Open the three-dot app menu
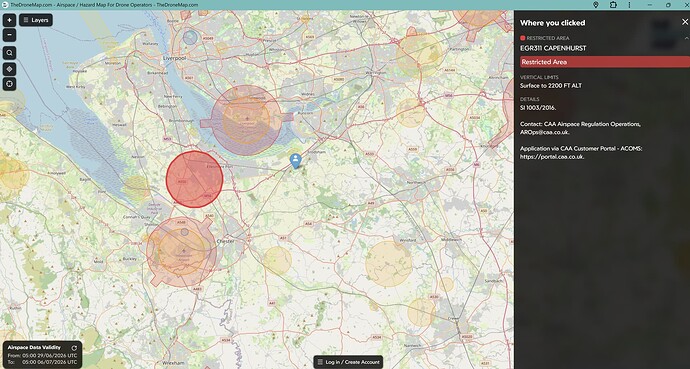The height and width of the screenshot is (369, 690). (629, 5)
